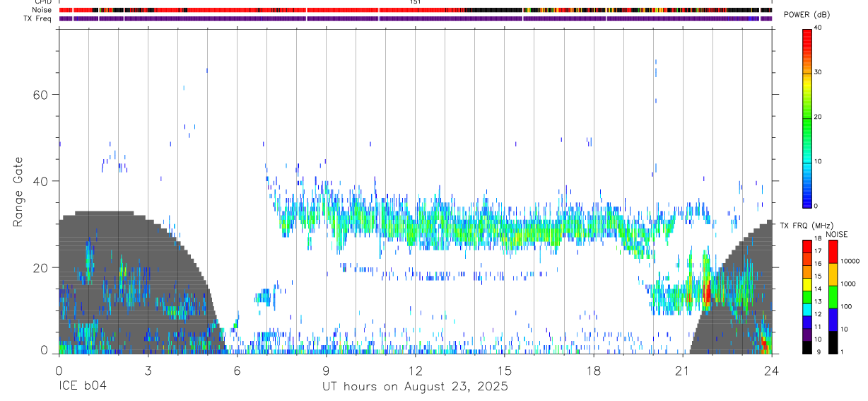Click the '1000' label on NOISE scale
The width and height of the screenshot is (868, 401).
pos(848,284)
